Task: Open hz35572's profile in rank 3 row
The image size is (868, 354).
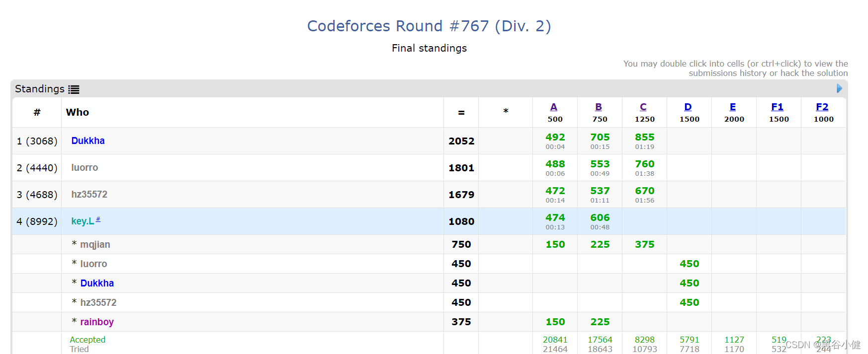Action: click(x=89, y=194)
